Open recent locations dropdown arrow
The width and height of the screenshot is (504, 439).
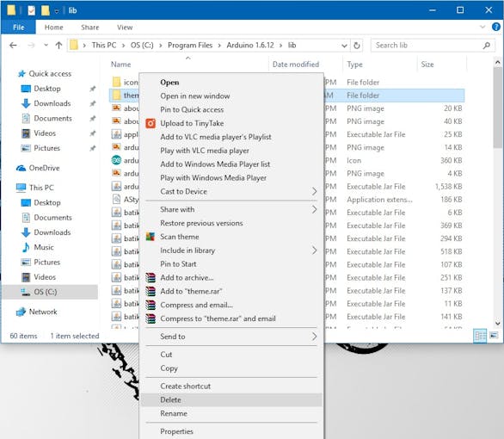(x=46, y=46)
